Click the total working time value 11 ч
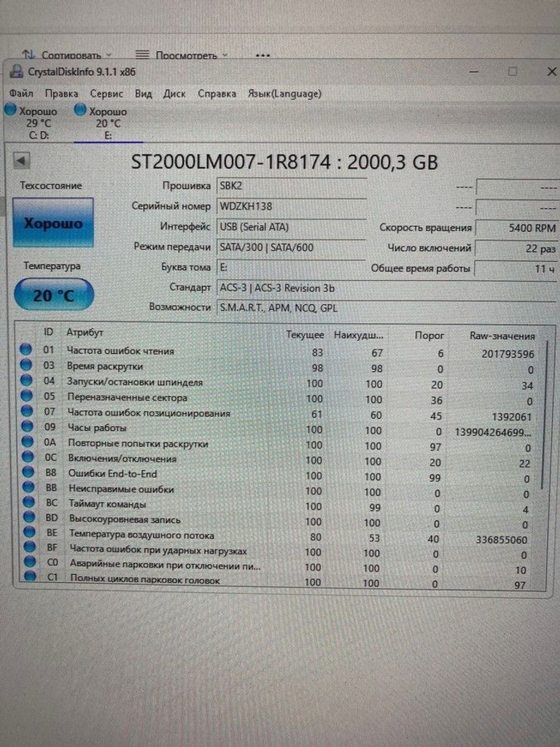 coord(517,268)
